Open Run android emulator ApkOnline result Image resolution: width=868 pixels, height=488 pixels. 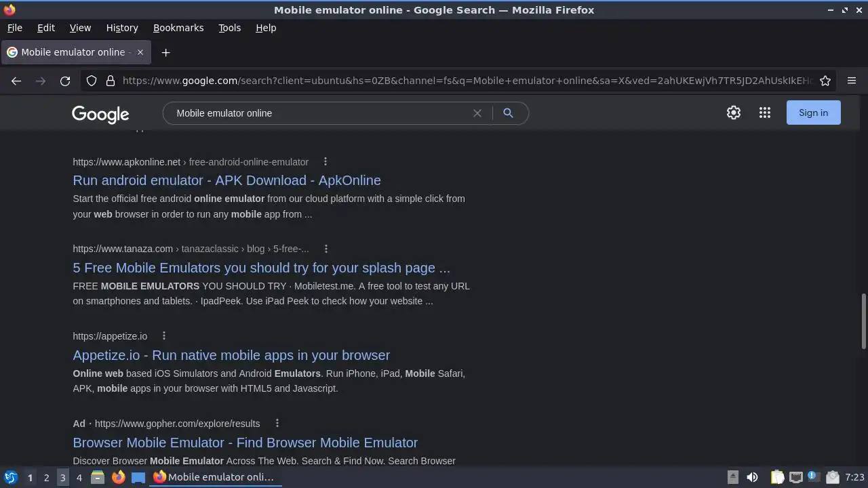226,180
